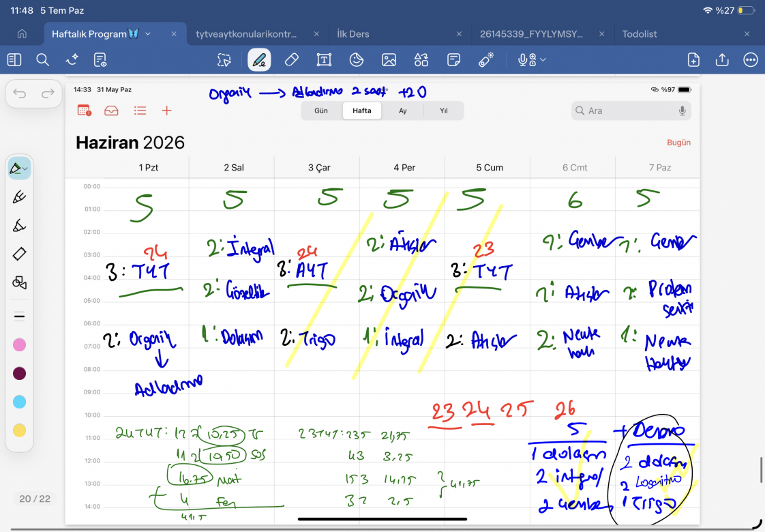Activate the eraser tool in top toolbar

291,60
